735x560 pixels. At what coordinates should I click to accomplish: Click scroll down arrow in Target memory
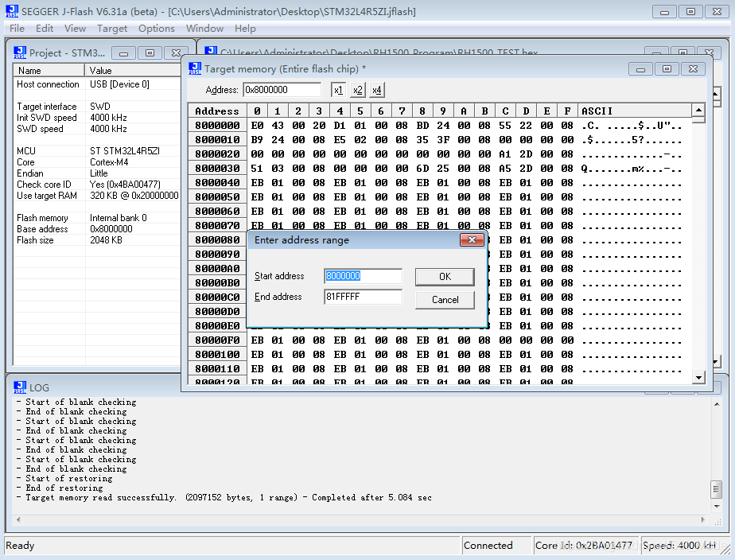click(698, 377)
